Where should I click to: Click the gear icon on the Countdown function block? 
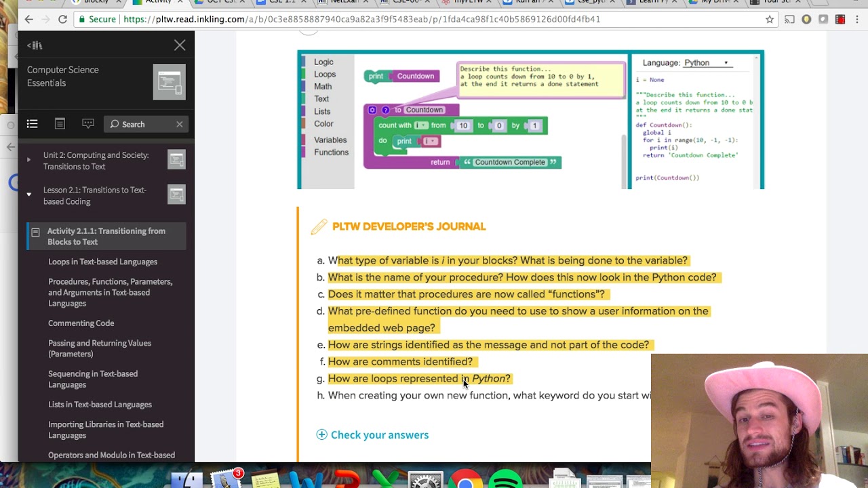(372, 109)
